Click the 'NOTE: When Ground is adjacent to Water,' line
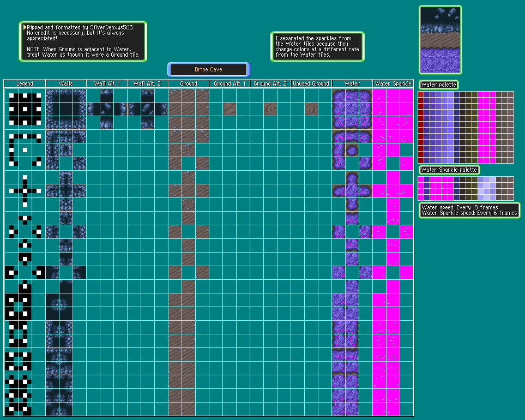 (79, 49)
